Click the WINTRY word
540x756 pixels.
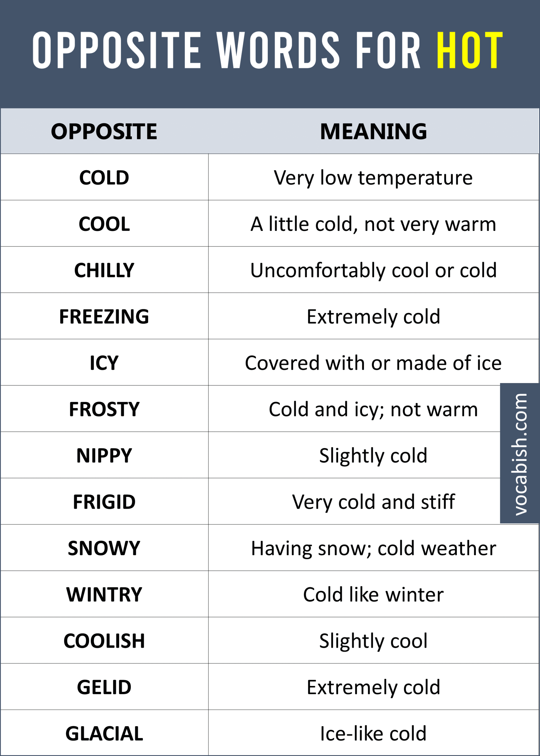coord(104,594)
